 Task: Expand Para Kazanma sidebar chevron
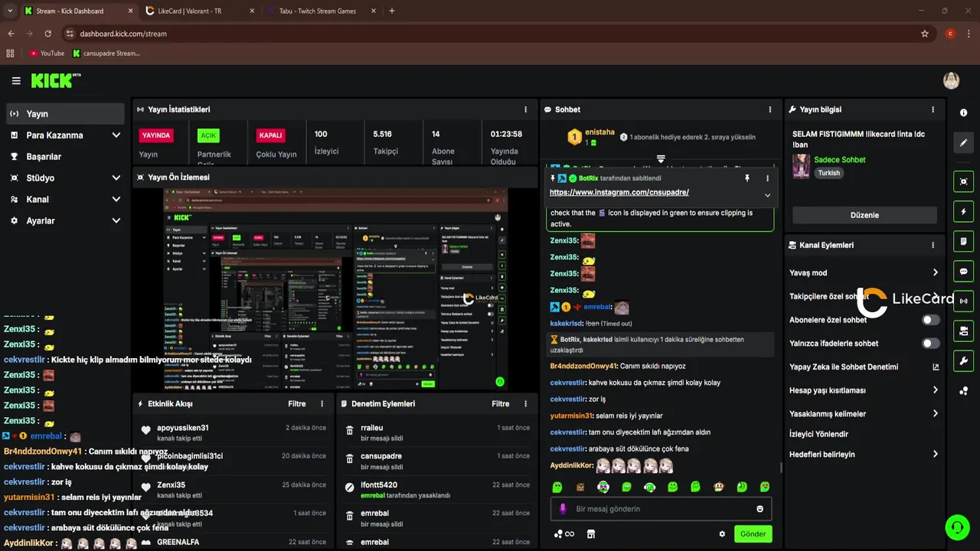(x=116, y=135)
